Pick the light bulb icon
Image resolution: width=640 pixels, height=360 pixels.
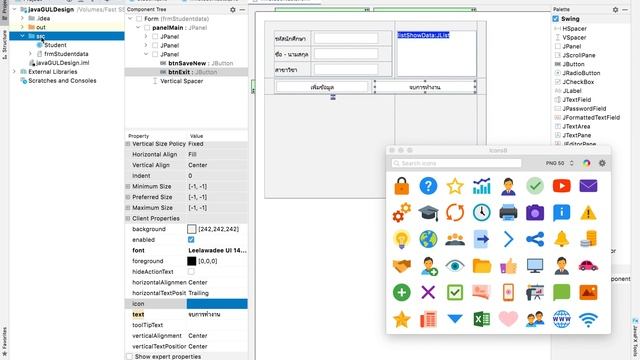click(x=402, y=239)
